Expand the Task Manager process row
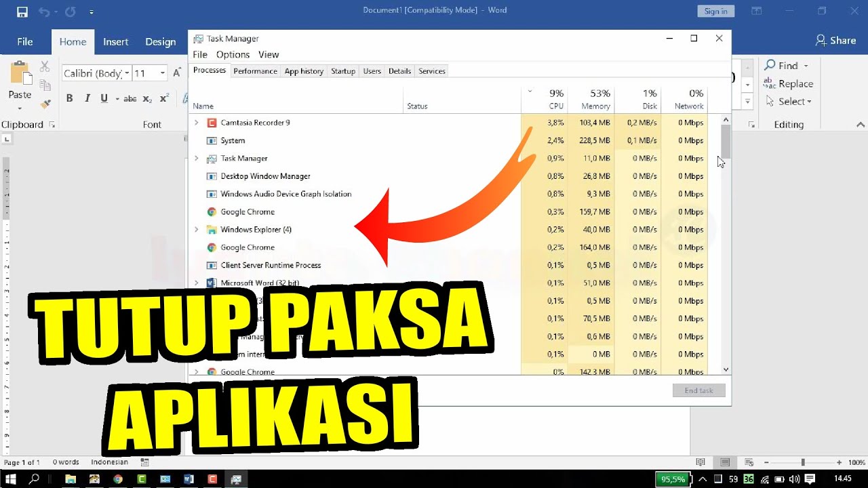 197,158
